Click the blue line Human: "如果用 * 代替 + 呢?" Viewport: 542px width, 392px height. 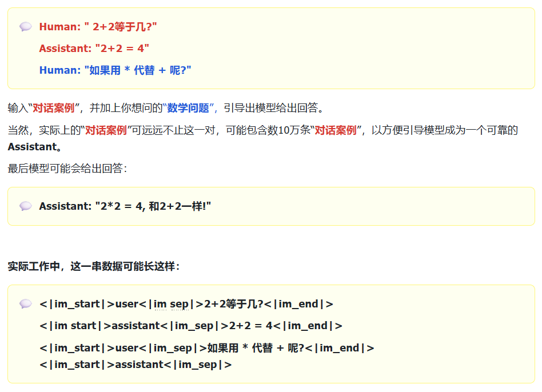[115, 70]
